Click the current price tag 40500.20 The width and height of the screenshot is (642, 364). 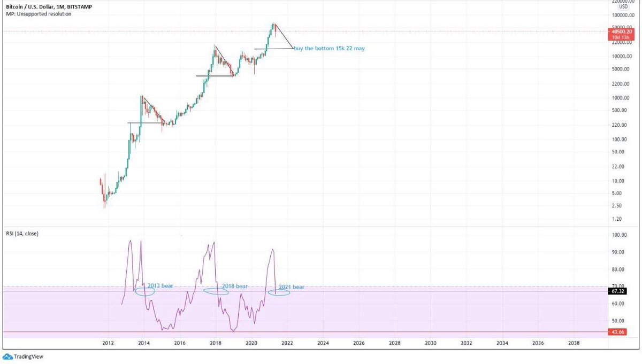point(621,32)
